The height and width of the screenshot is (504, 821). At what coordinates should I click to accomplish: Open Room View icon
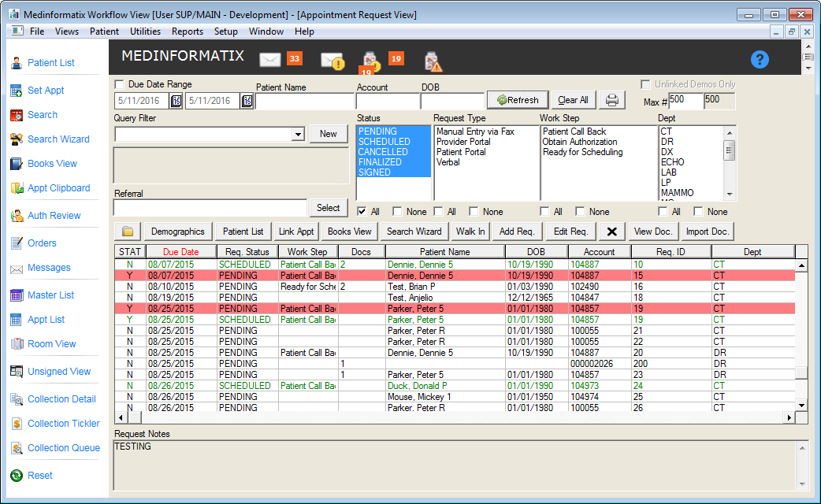pos(17,344)
